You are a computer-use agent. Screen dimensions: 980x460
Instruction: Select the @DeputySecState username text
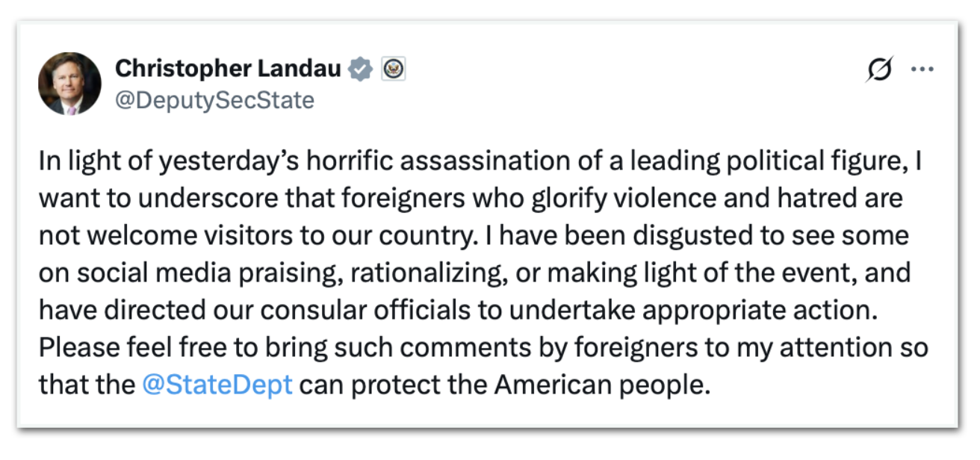pyautogui.click(x=215, y=99)
